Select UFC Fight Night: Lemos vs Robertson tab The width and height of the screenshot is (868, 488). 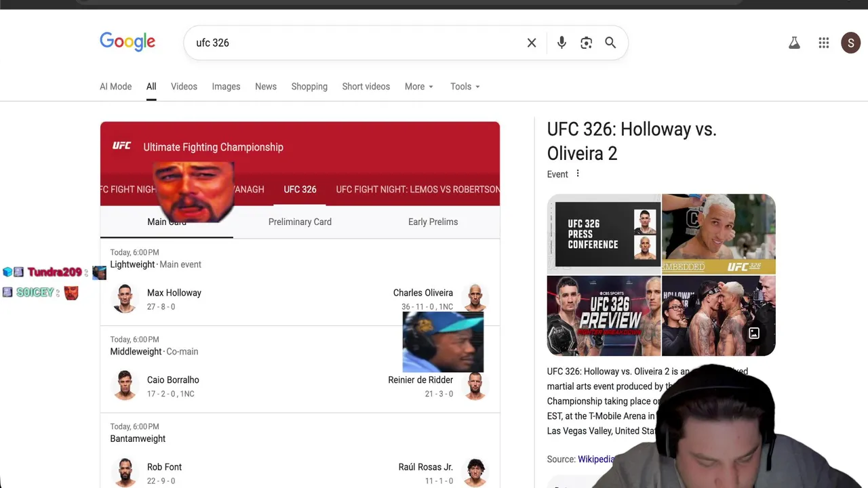[418, 189]
